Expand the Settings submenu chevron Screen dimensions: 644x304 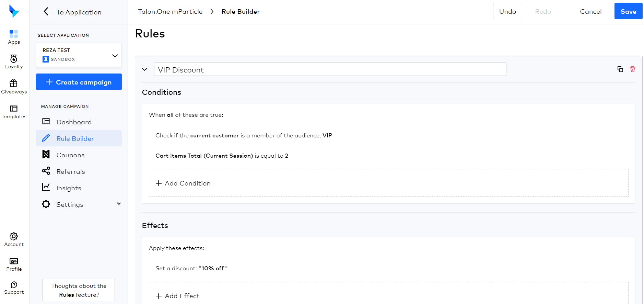(119, 204)
